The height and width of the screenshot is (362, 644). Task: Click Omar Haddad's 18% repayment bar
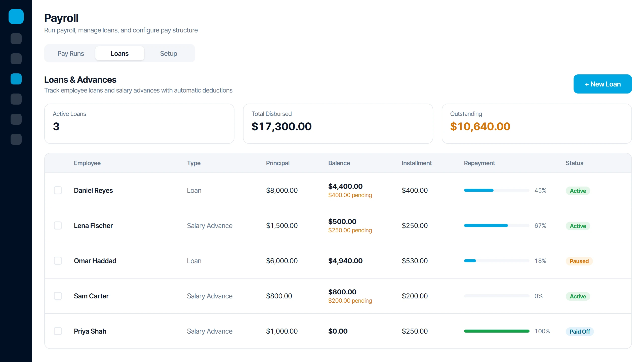[497, 261]
